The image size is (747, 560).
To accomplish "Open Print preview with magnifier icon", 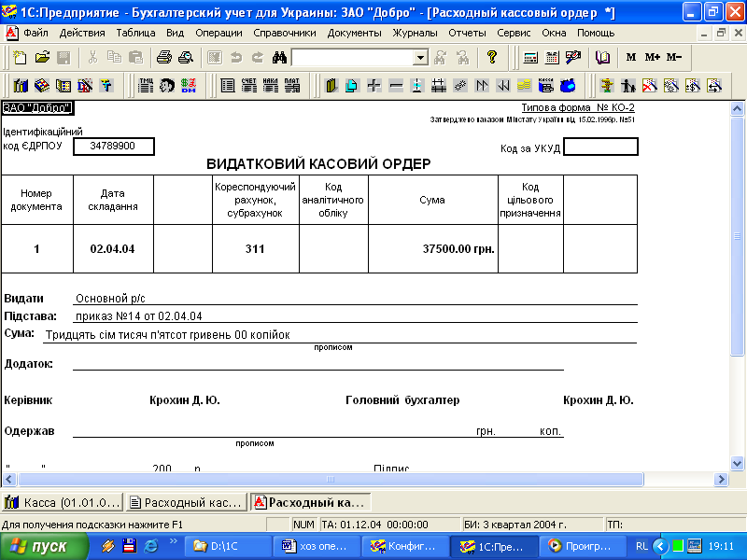I will point(186,58).
